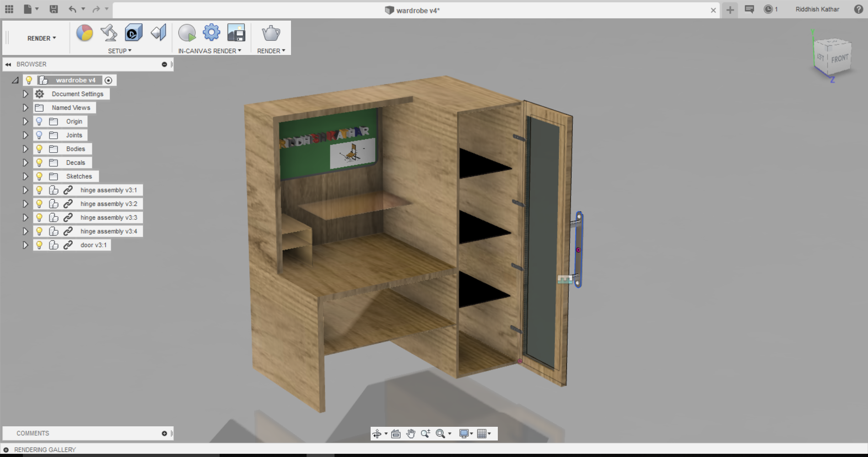Viewport: 868px width, 457px height.
Task: Open the SETUP menu
Action: coord(119,51)
